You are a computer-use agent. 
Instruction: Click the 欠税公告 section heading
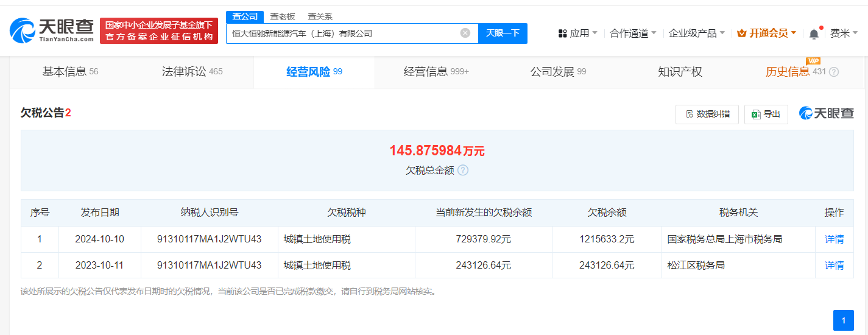46,113
